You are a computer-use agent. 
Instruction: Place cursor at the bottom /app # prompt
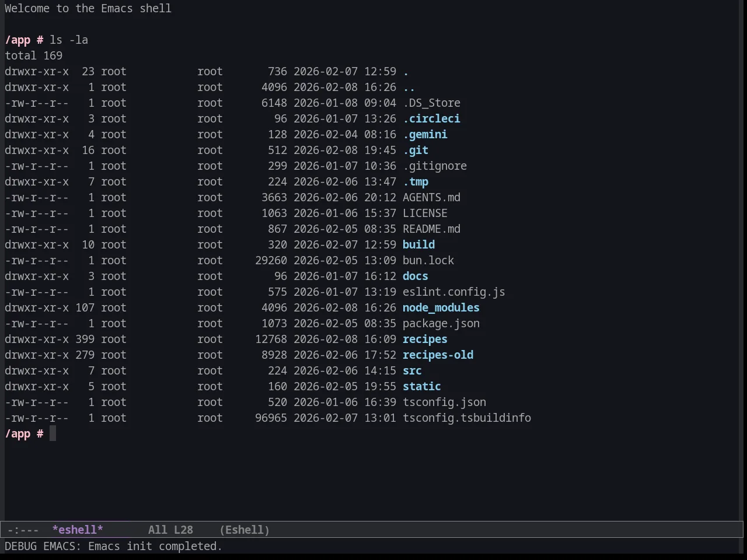point(53,433)
